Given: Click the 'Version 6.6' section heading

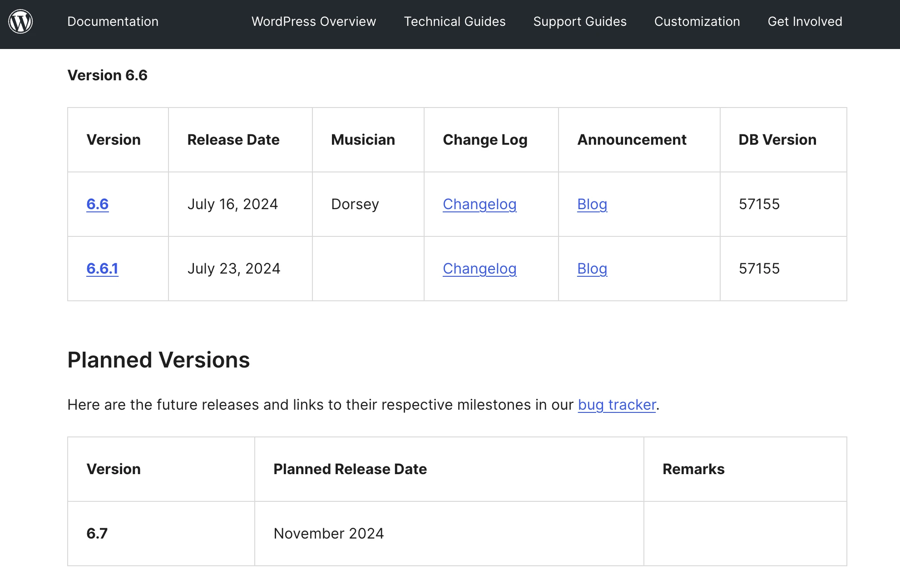Looking at the screenshot, I should coord(108,75).
